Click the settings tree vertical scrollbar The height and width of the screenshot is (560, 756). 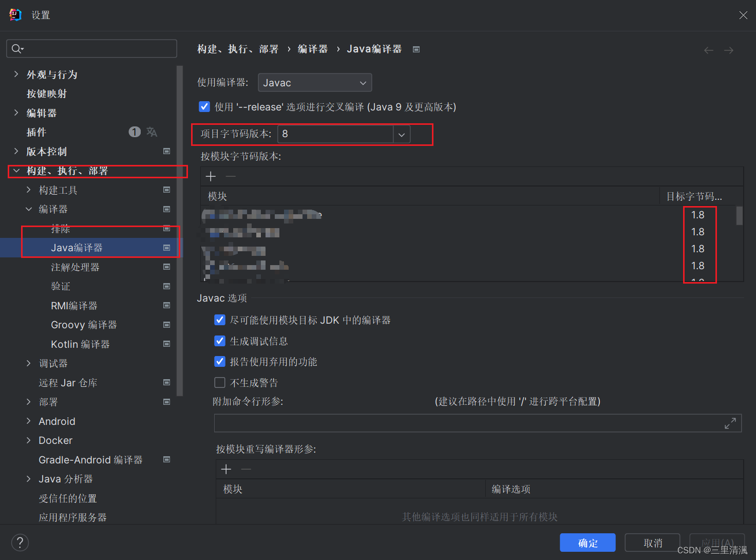[x=179, y=231]
